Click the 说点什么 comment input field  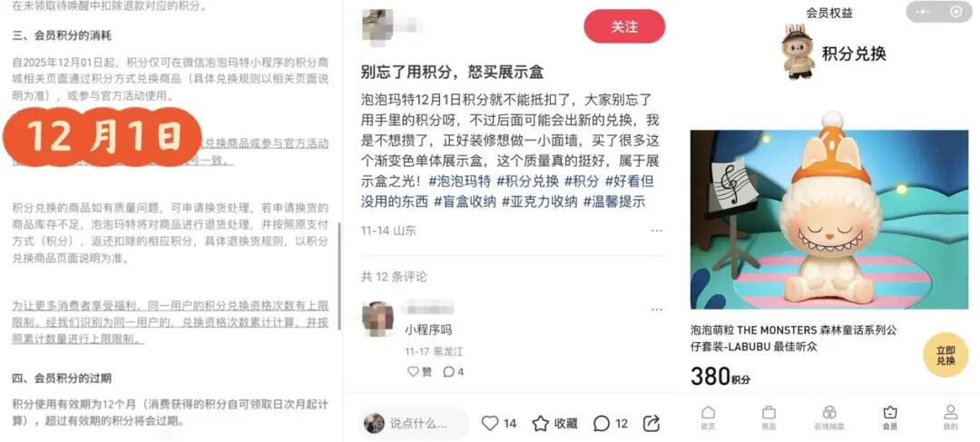[x=416, y=423]
